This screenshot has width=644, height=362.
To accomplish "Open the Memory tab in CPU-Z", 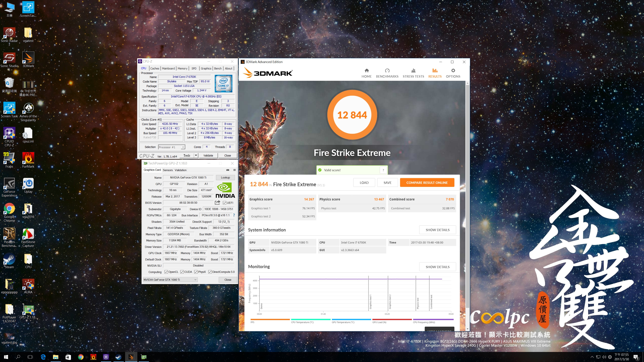I will [x=182, y=68].
